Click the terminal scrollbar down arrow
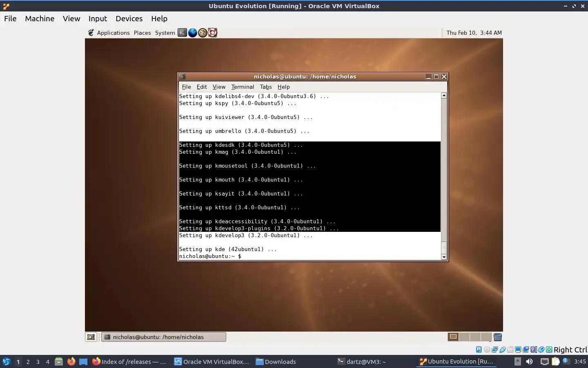Viewport: 588px width, 368px height. [444, 257]
